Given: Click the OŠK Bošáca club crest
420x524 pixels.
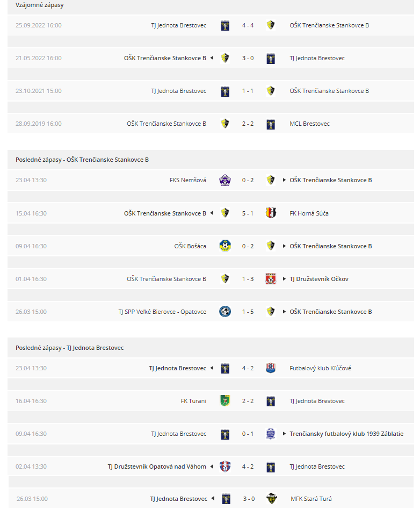Looking at the screenshot, I should click(225, 246).
